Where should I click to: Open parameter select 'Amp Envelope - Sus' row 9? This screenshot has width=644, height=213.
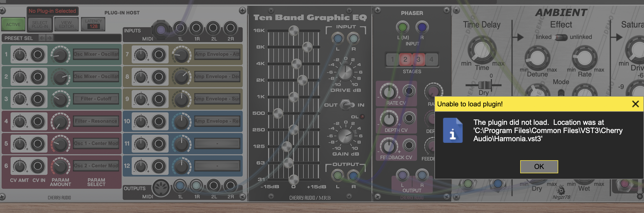coord(217,99)
